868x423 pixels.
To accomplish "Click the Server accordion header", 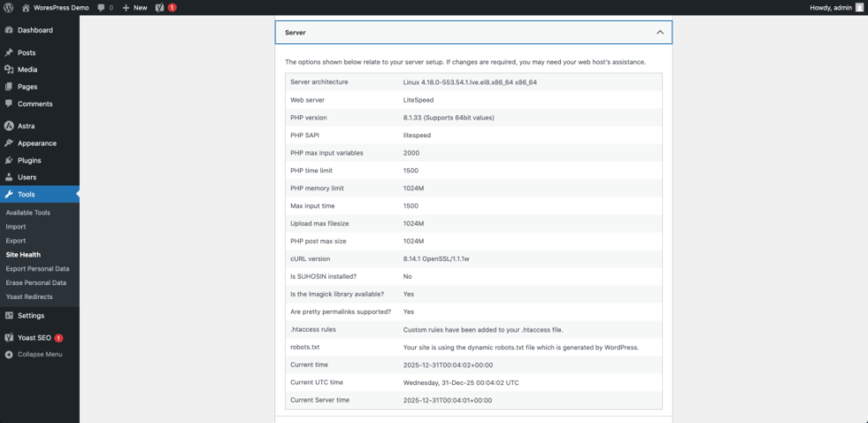I will pos(473,33).
